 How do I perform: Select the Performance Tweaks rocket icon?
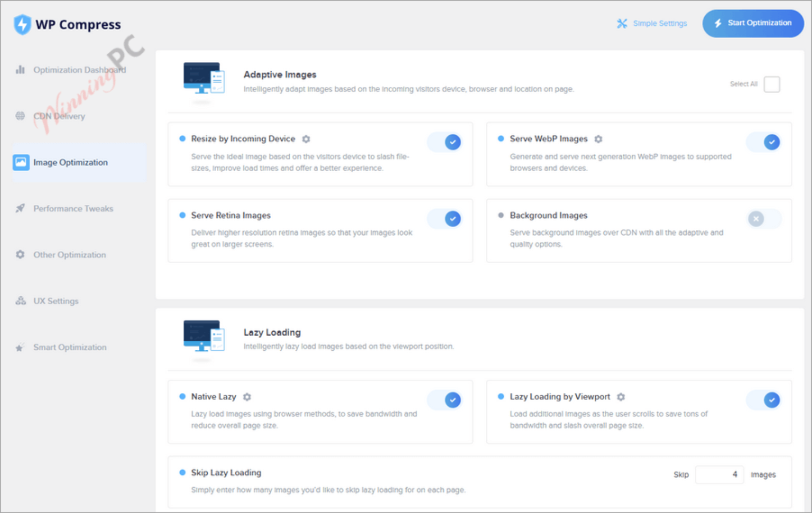[20, 208]
